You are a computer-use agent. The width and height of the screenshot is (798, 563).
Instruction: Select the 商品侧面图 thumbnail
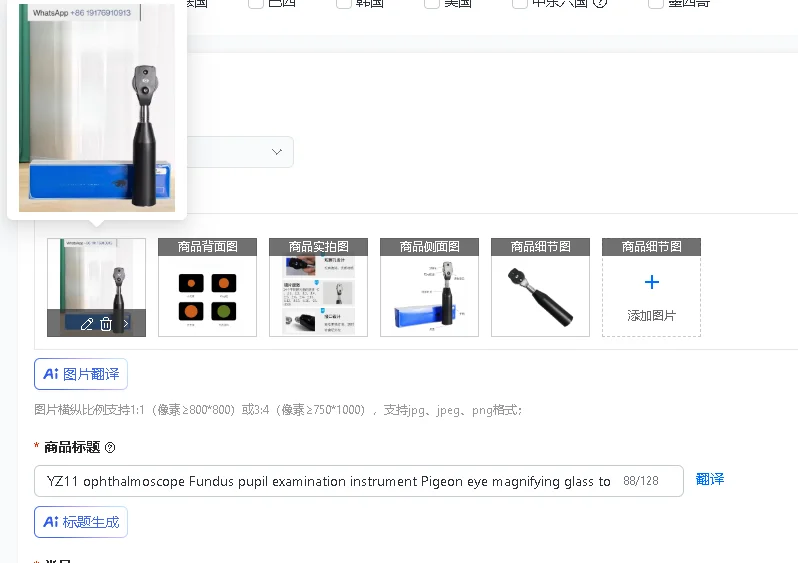tap(430, 287)
